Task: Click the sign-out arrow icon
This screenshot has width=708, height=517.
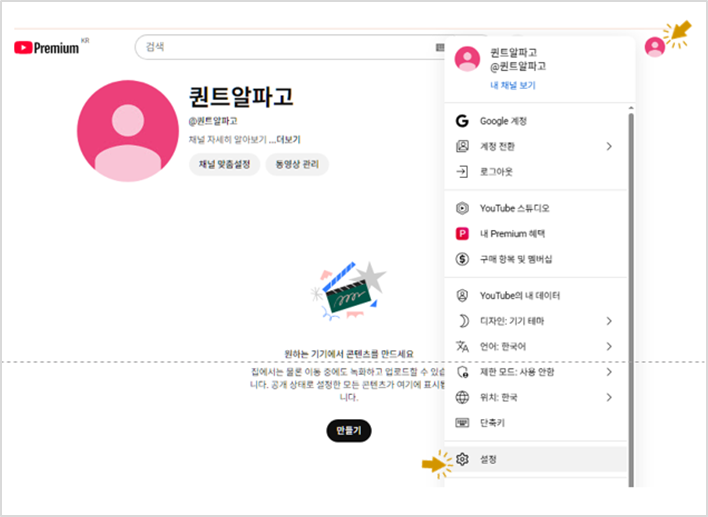Action: (462, 172)
